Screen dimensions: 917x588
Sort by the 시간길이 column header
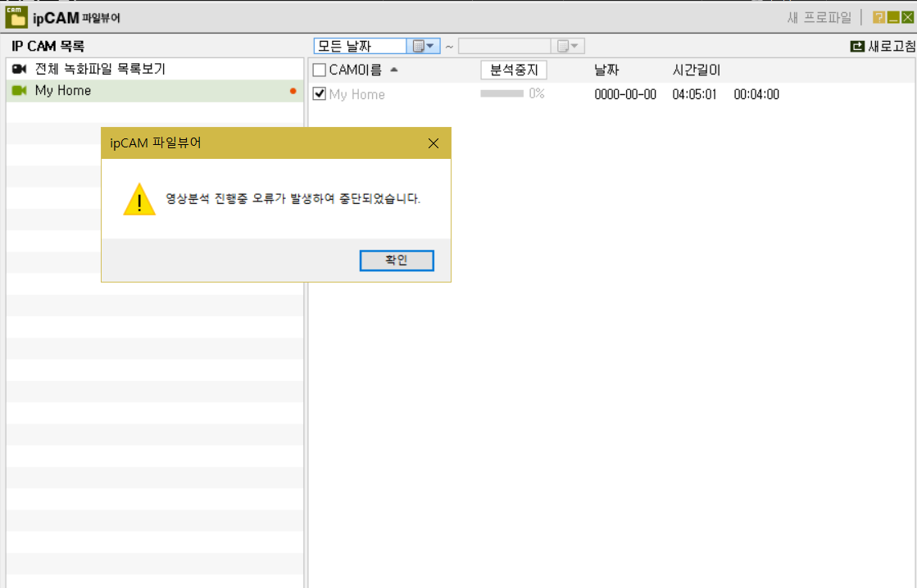pyautogui.click(x=696, y=70)
